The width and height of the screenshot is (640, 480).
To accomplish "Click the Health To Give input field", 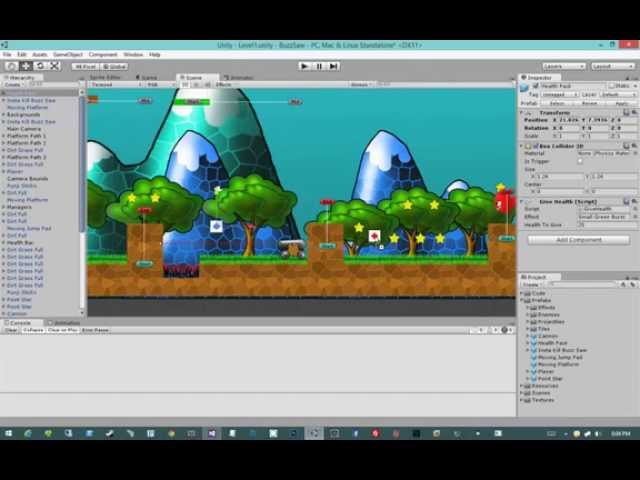I will [x=607, y=225].
